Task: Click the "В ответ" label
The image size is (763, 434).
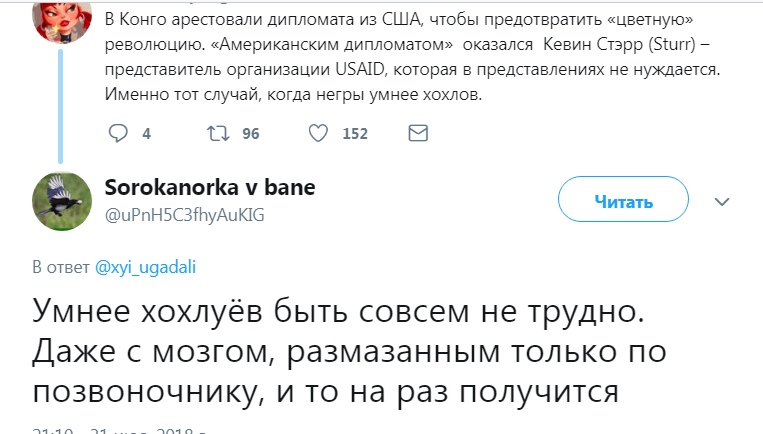Action: pyautogui.click(x=62, y=267)
